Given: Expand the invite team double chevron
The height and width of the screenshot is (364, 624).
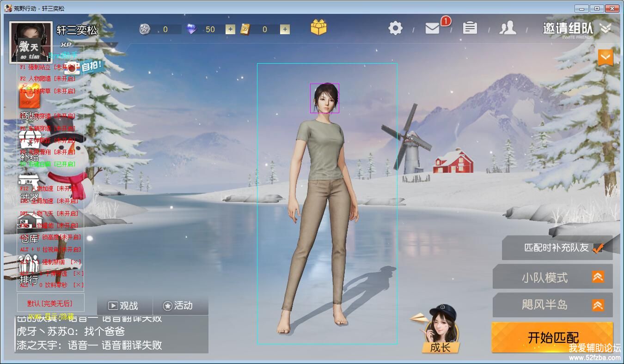Looking at the screenshot, I should point(606,28).
